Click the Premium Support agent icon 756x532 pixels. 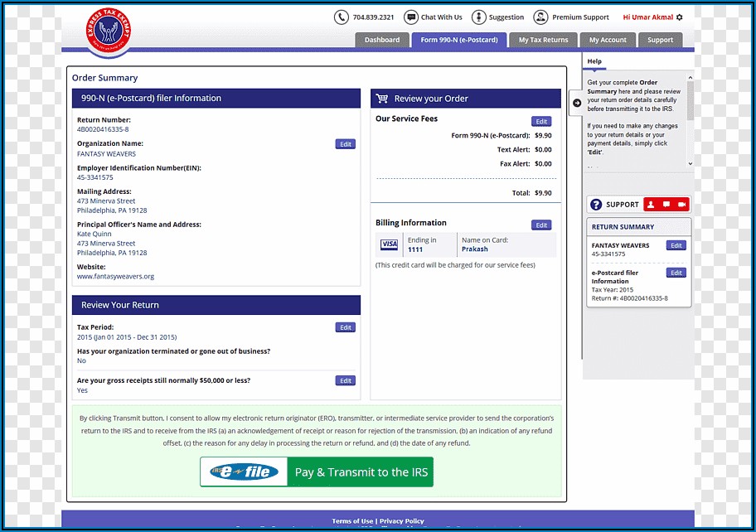pos(540,17)
